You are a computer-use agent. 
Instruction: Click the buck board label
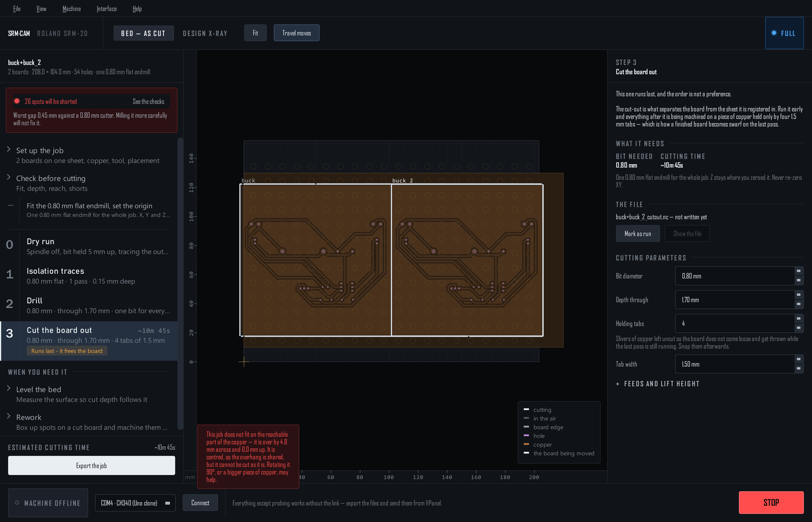[x=248, y=180]
